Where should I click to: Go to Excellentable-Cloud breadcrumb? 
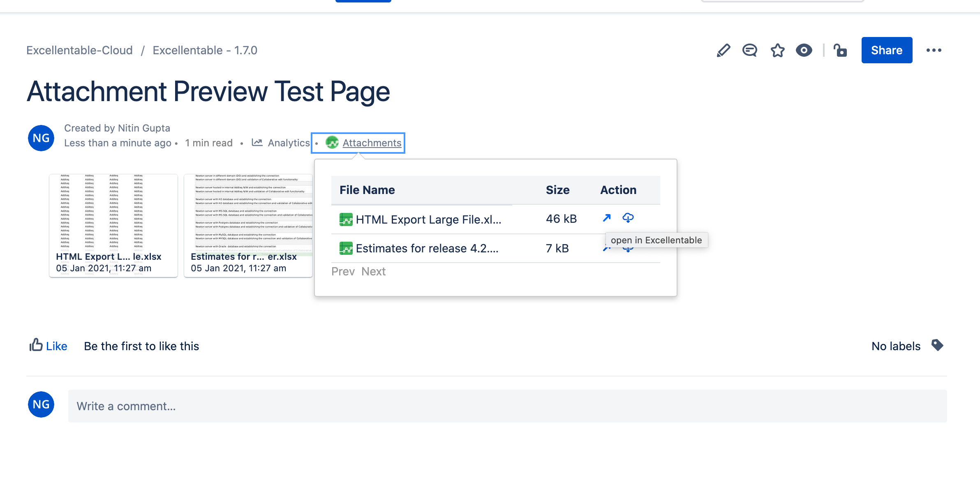(79, 50)
